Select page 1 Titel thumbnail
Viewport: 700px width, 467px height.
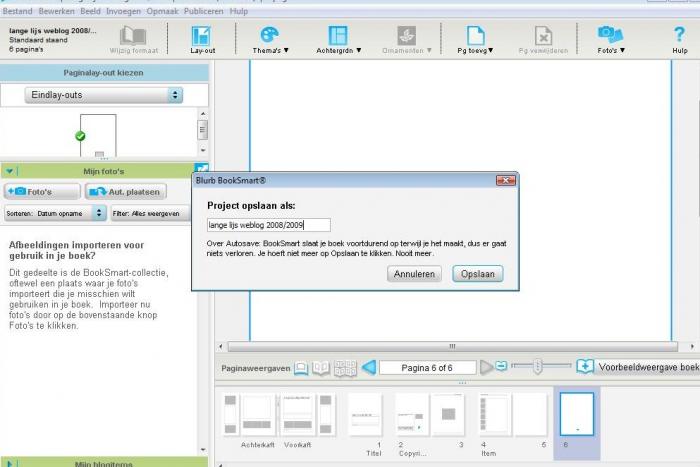coord(365,415)
